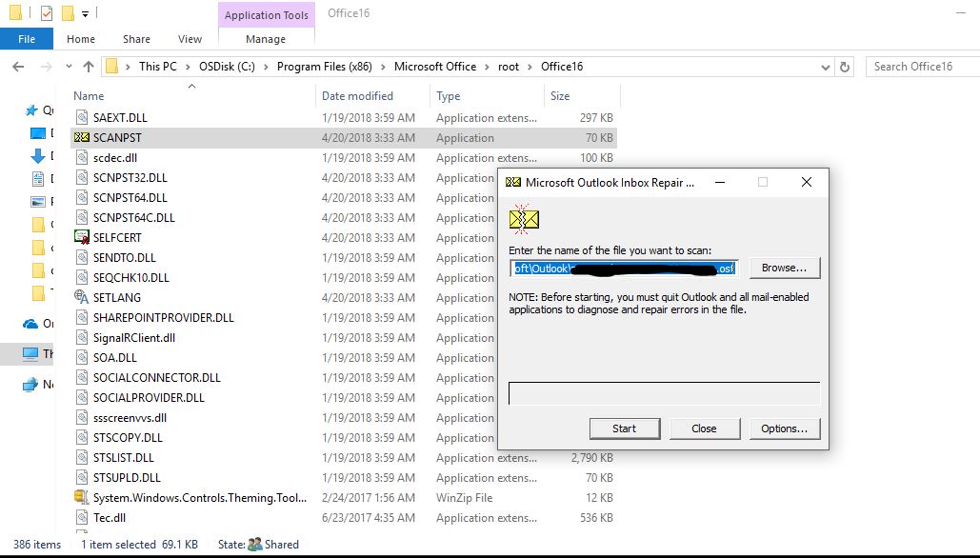This screenshot has width=980, height=558.
Task: Open the Manage tab under Application Tools
Action: pos(266,39)
